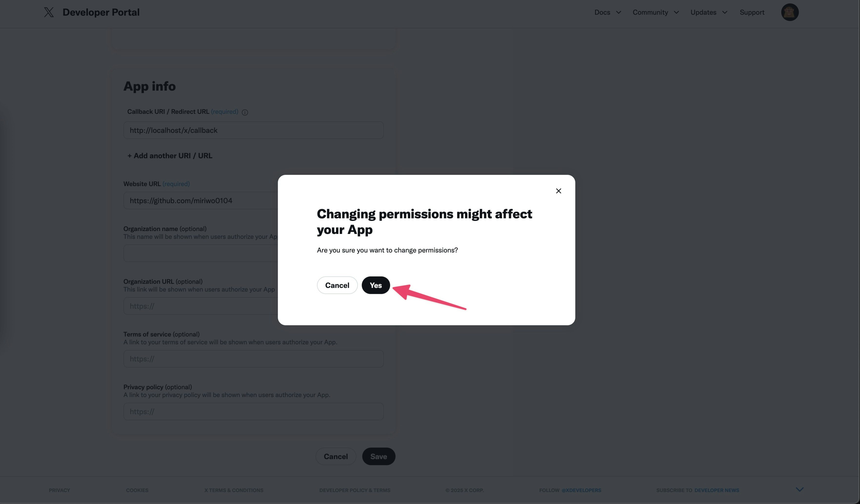Open Developer Policy & Terms footer link
The height and width of the screenshot is (504, 860).
pyautogui.click(x=355, y=490)
